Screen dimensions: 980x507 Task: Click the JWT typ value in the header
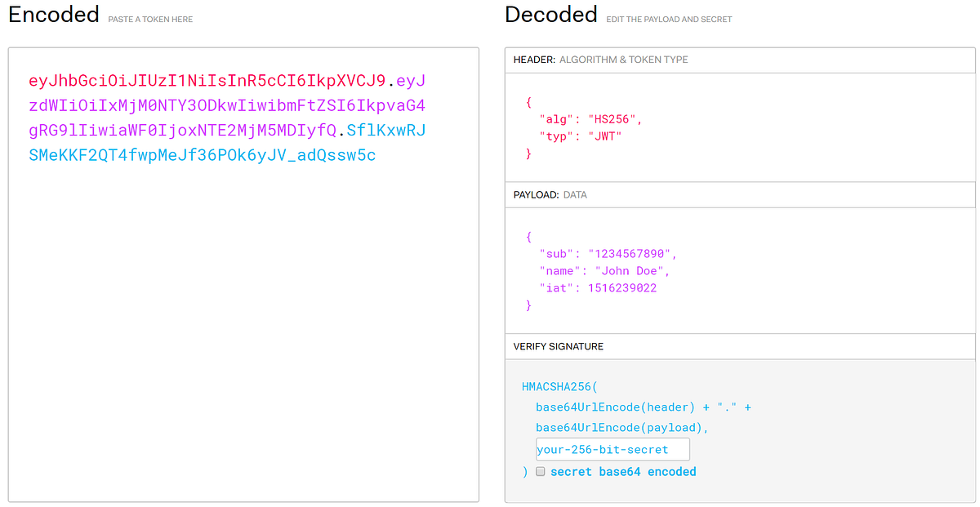pyautogui.click(x=604, y=136)
